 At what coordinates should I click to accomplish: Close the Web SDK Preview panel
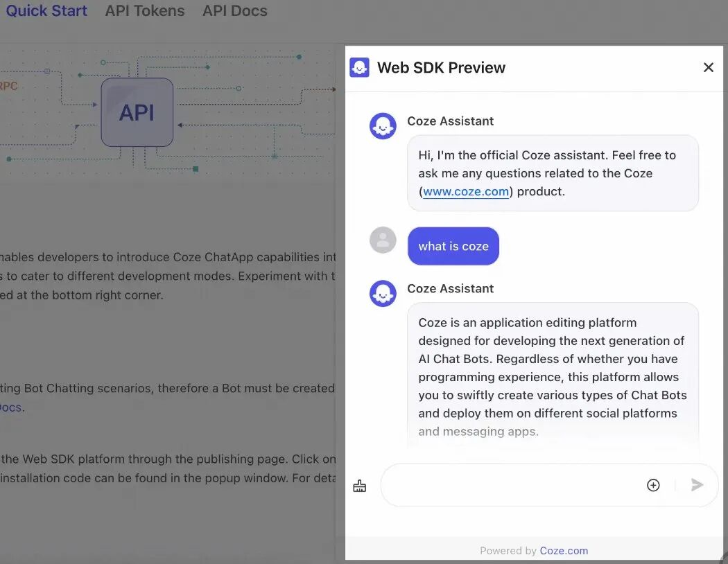coord(708,68)
